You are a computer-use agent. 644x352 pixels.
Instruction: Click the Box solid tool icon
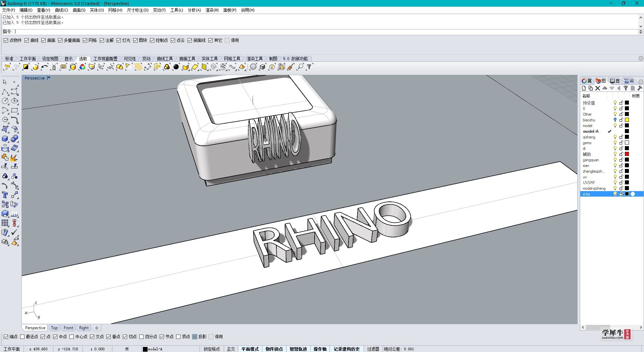click(x=5, y=138)
